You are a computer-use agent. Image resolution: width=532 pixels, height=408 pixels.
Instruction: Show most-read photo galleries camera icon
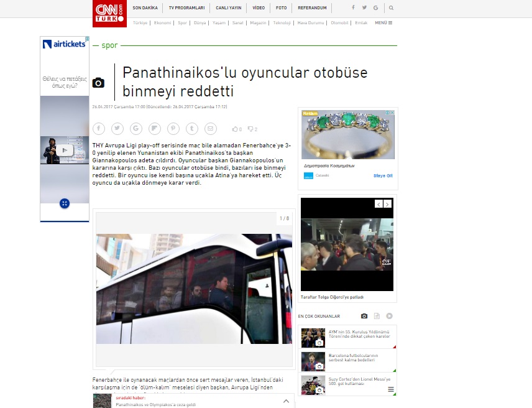click(364, 316)
